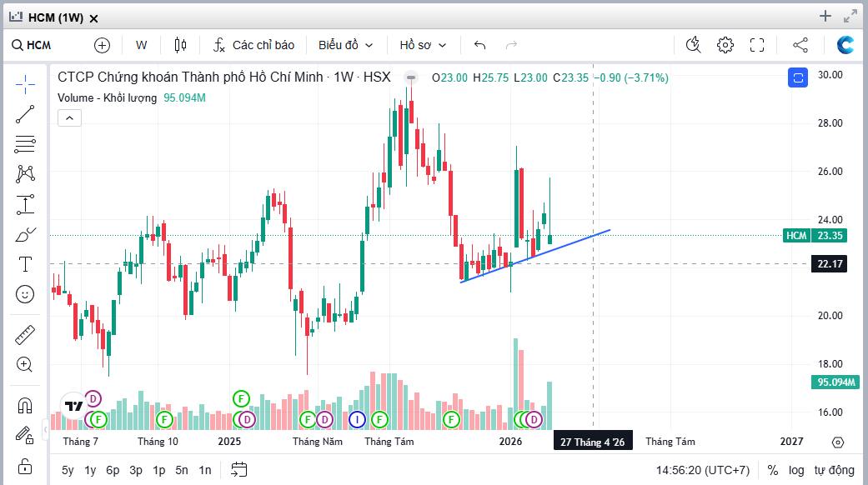The width and height of the screenshot is (868, 485).
Task: Click the 95.094M volume axis label
Action: (x=835, y=382)
